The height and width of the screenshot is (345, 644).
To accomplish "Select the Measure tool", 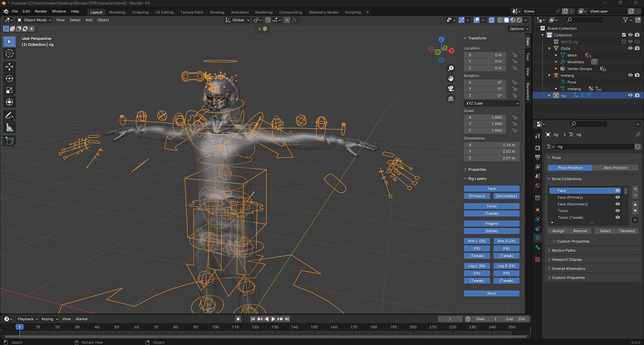I will 9,127.
